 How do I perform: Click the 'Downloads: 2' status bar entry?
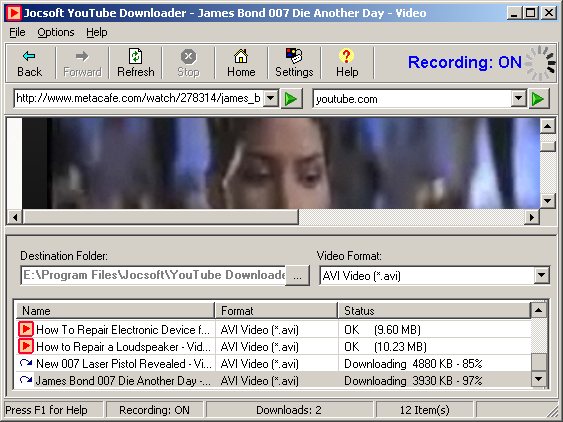click(289, 410)
